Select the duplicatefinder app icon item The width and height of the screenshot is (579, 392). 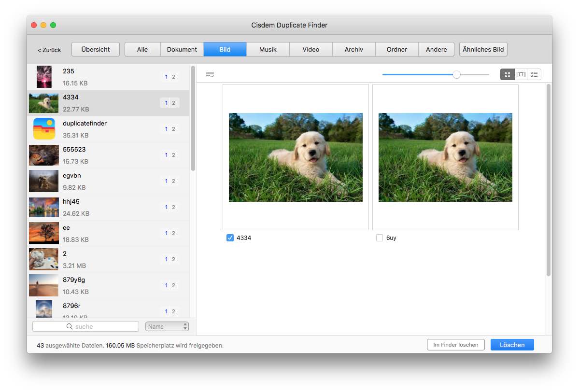pos(44,129)
